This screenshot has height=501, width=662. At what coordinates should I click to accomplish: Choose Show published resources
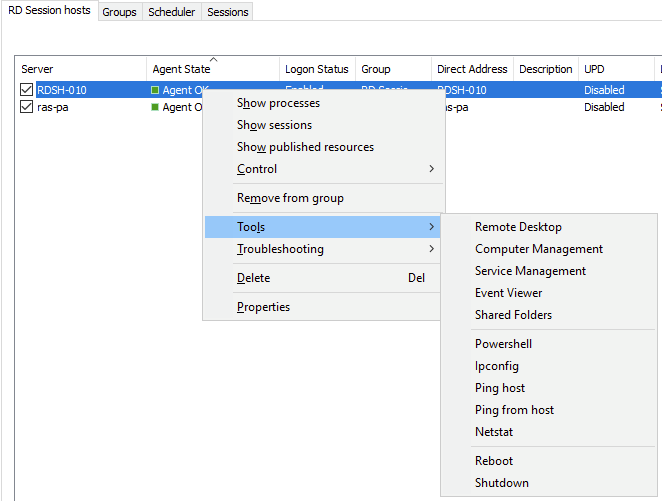tap(323, 147)
